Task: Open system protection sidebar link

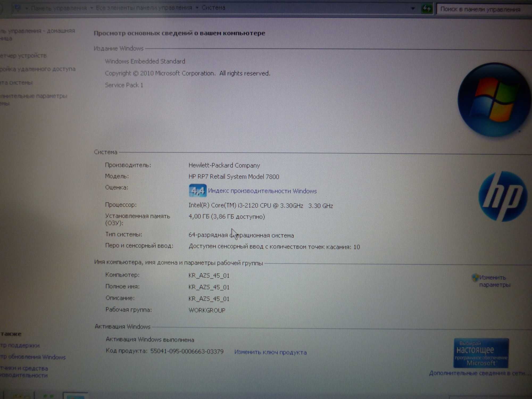Action: coord(16,83)
